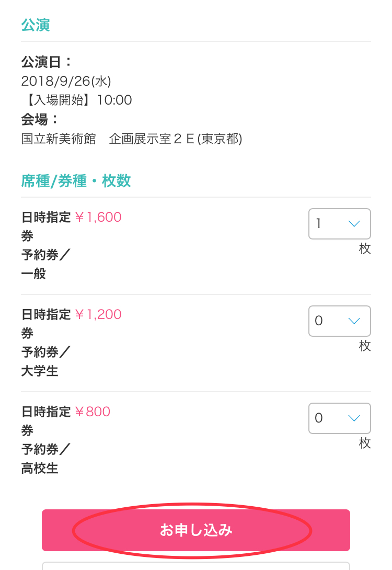Click the 【入場開始】10:00 entry time text

click(x=76, y=100)
